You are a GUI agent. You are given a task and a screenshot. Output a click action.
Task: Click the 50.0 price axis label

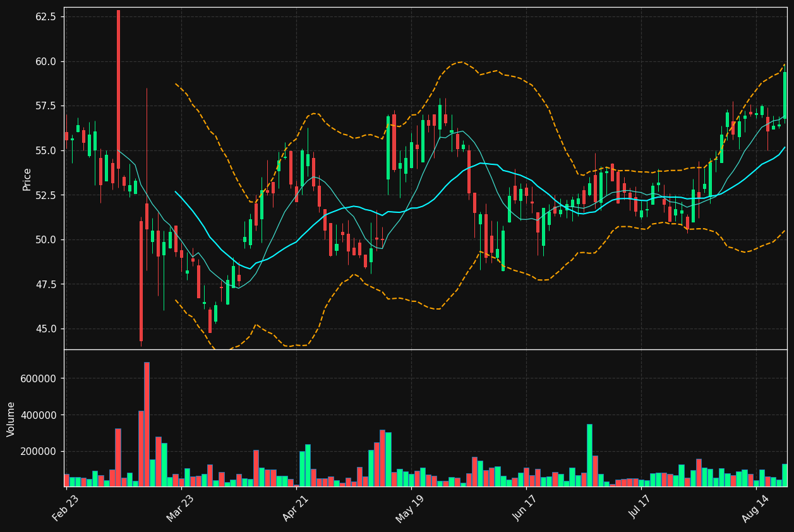(x=46, y=239)
